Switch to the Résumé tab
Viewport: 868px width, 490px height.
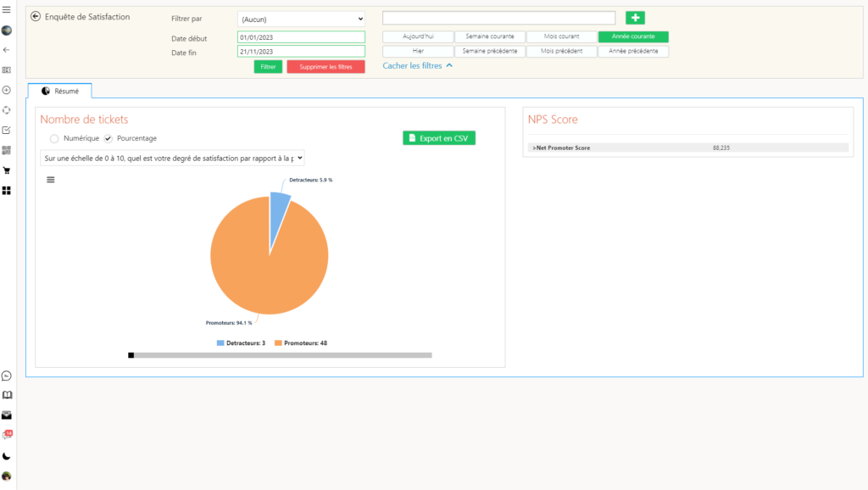[59, 91]
